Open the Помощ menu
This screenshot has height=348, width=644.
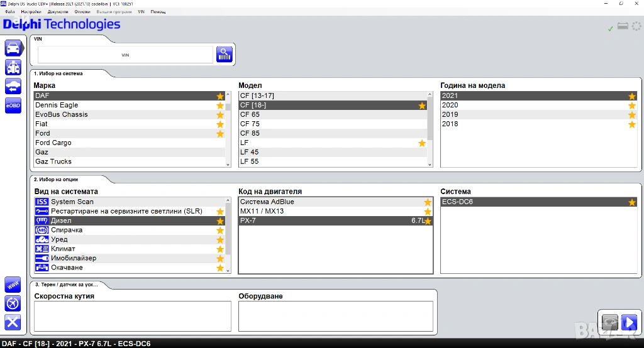(x=158, y=12)
